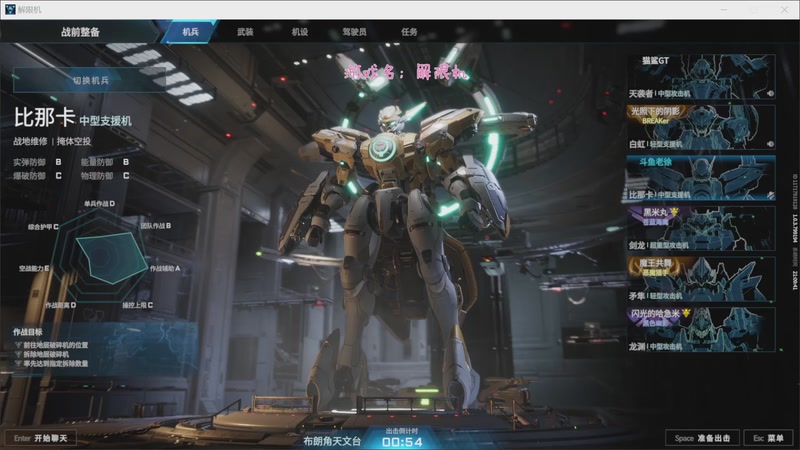Select 魔王共舞 player card with 矛隼
Viewport: 800px width, 450px height.
point(702,279)
